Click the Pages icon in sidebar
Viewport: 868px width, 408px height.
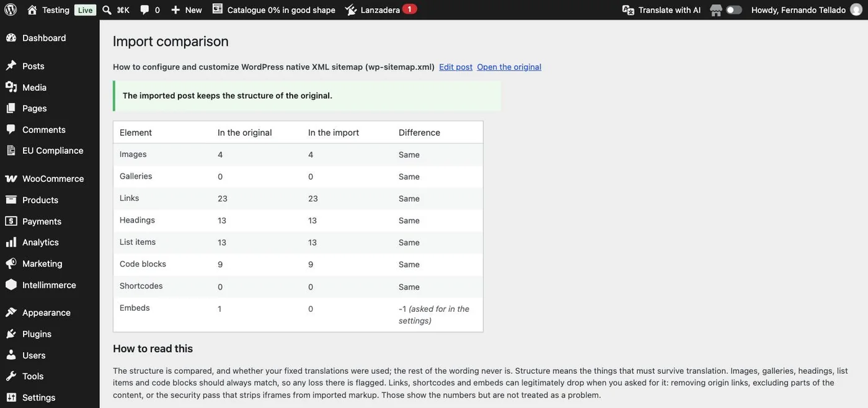click(11, 108)
